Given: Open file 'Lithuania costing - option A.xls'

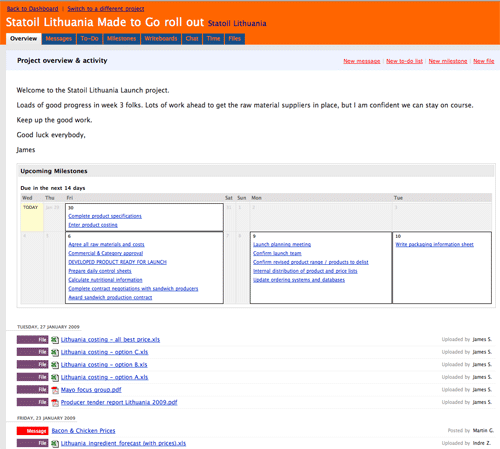Looking at the screenshot, I should tap(104, 377).
